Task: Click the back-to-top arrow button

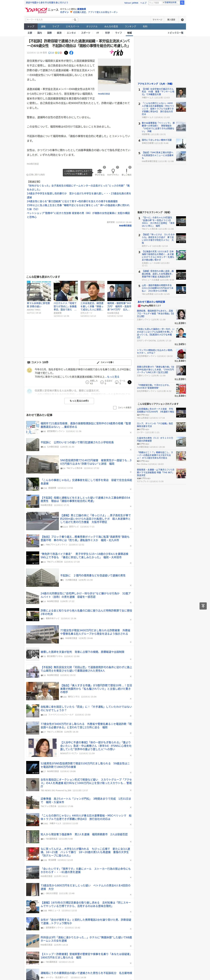Action: pos(203,606)
